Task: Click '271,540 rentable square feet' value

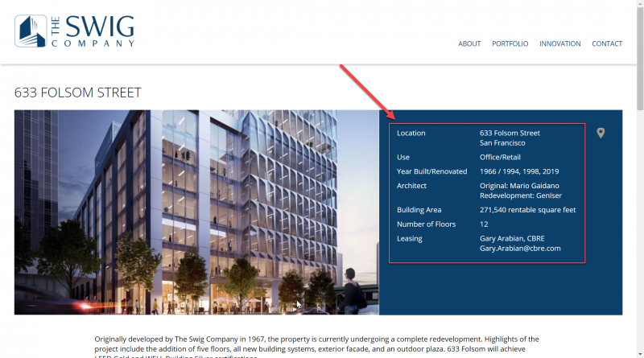Action: click(527, 210)
